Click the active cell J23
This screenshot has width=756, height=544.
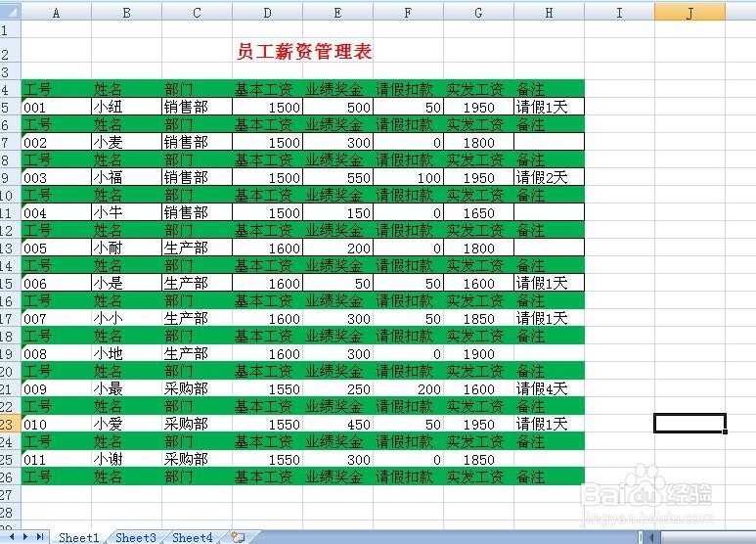[689, 424]
